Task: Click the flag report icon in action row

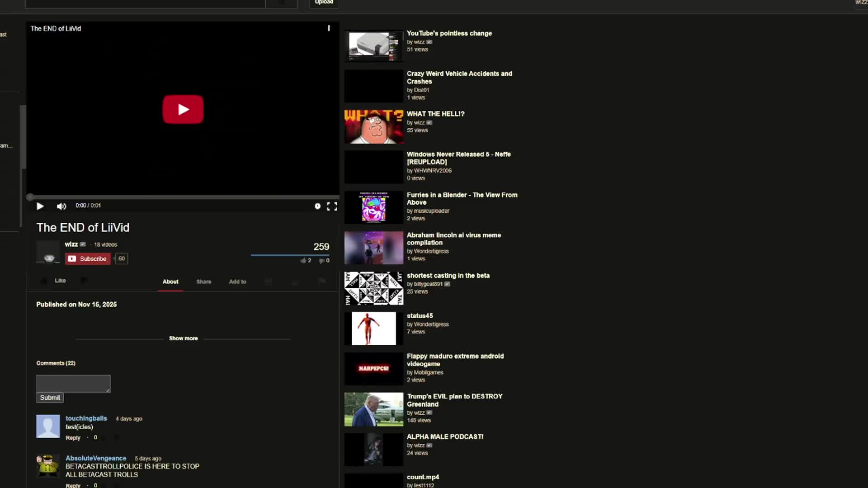Action: pos(322,282)
